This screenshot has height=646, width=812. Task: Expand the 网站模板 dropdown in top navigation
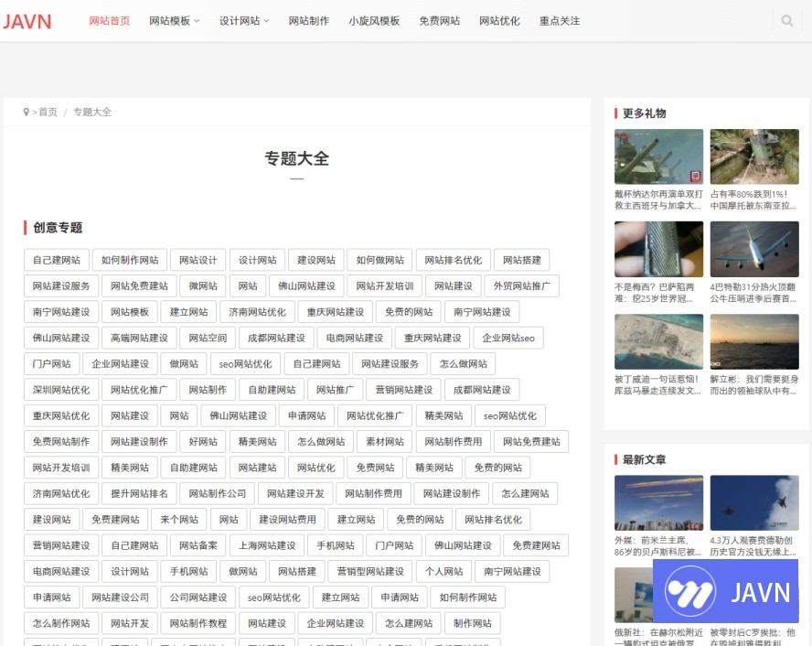coord(174,21)
